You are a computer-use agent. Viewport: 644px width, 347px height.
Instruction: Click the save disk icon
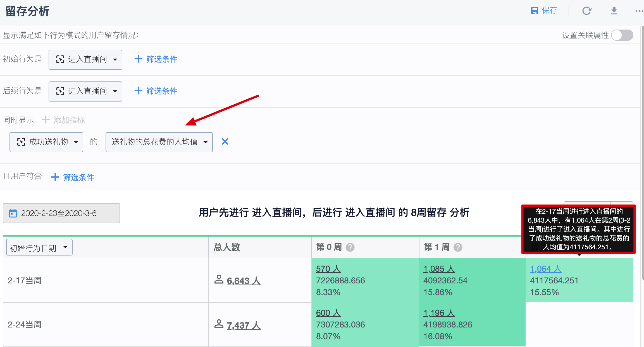pyautogui.click(x=534, y=11)
